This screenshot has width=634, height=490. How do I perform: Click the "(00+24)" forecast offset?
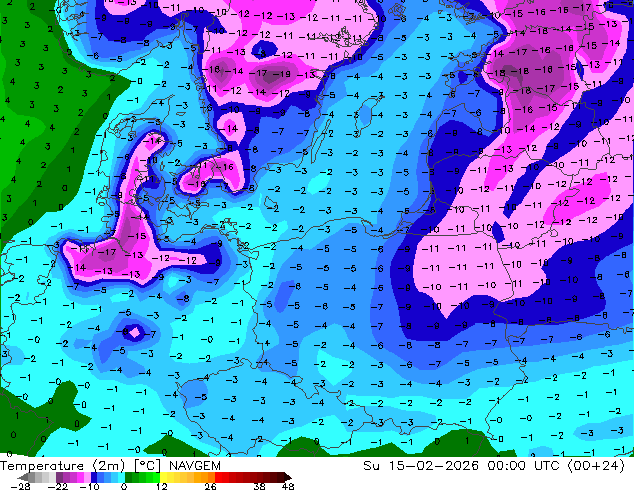click(596, 466)
